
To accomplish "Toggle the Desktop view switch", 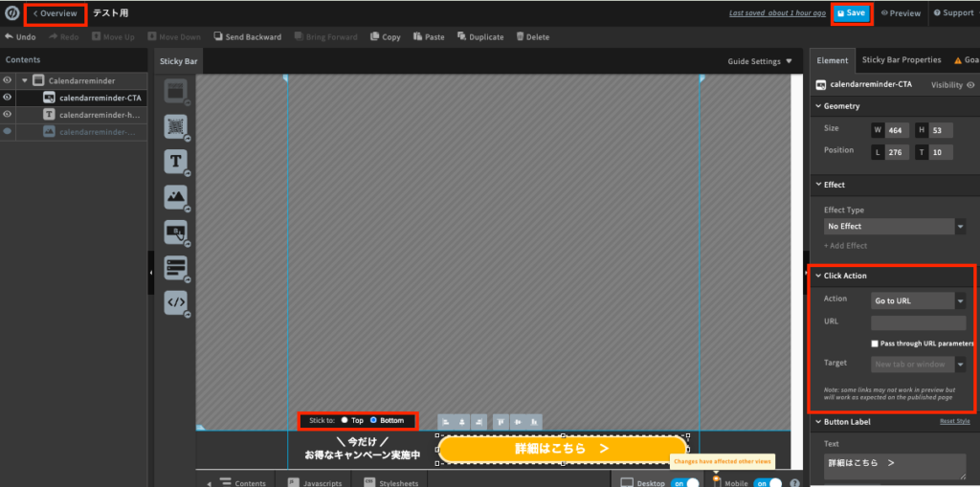I will pos(687,483).
